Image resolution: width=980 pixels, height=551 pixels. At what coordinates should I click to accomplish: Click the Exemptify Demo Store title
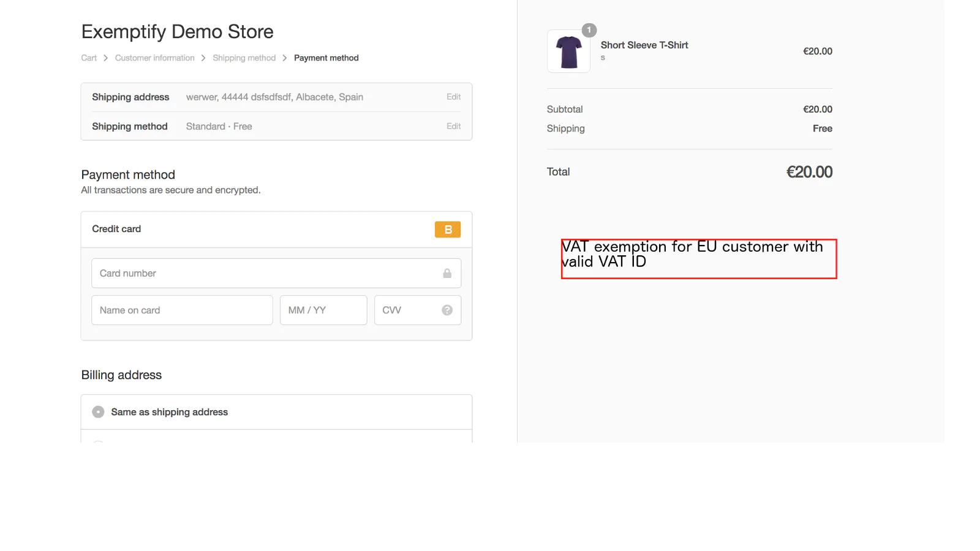[x=177, y=32]
